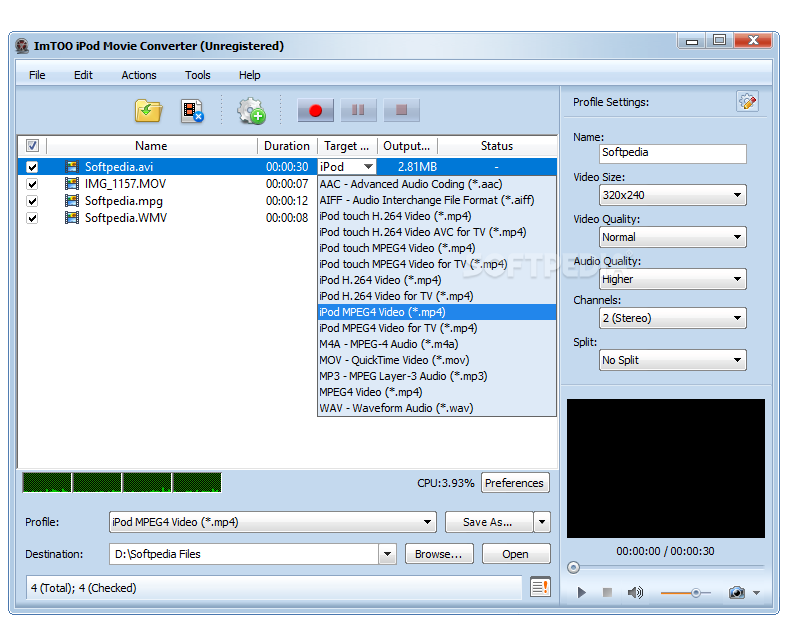Click the Add profile gear icon

(251, 111)
